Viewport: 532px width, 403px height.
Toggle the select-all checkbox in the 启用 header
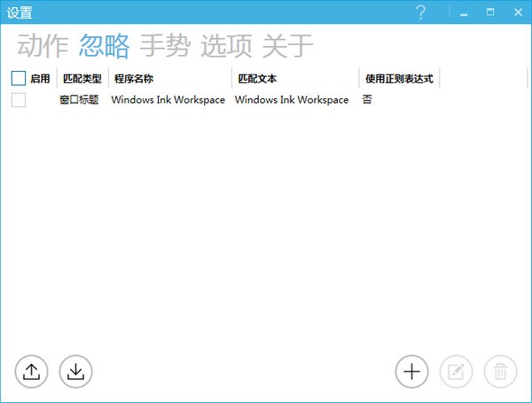point(19,78)
